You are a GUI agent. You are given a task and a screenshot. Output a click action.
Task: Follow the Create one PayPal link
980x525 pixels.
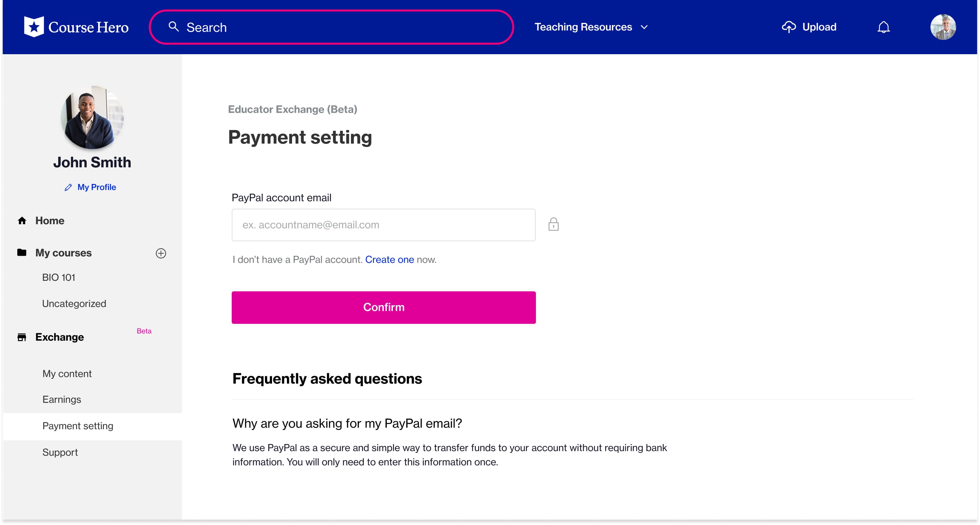click(389, 260)
